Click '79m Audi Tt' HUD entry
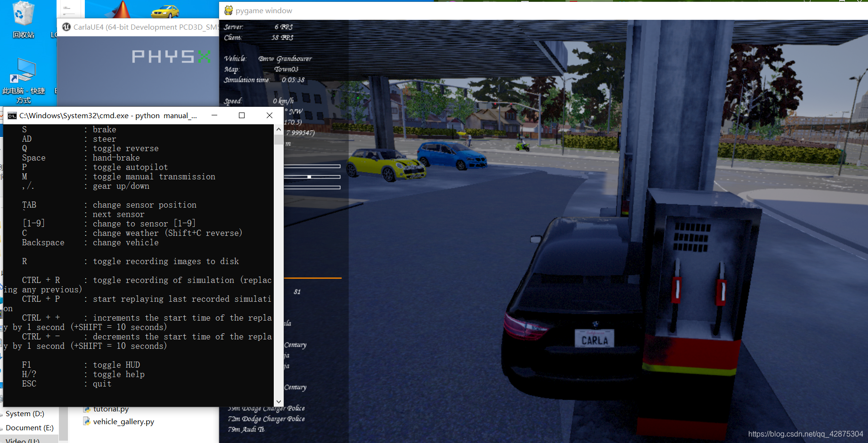The image size is (868, 443). coord(246,429)
